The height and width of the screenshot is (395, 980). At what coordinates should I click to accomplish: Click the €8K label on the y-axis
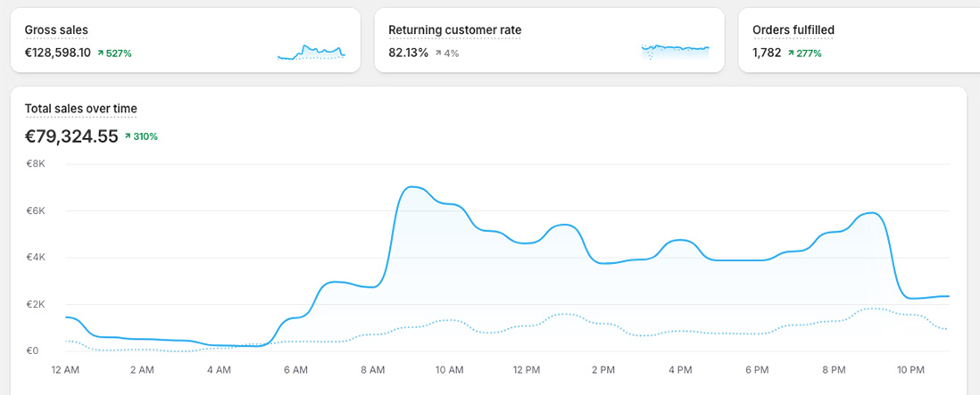coord(36,164)
